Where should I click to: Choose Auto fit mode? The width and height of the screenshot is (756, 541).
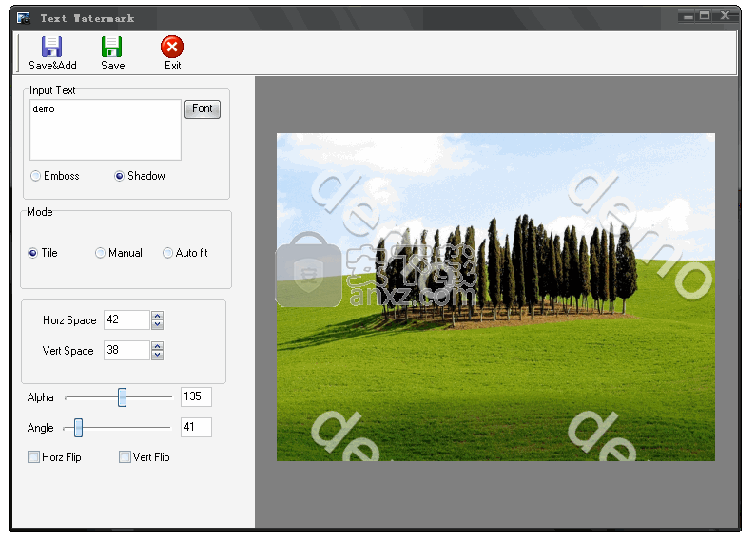[167, 253]
